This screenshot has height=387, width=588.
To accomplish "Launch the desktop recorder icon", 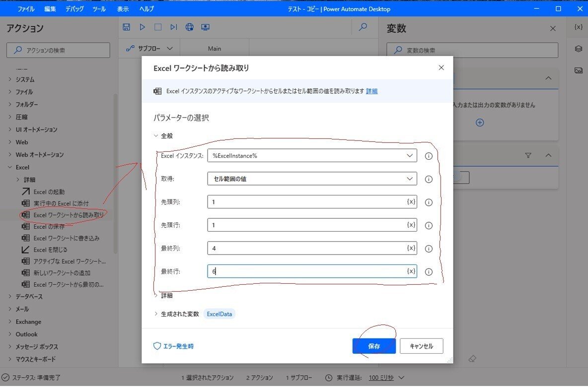I will point(205,27).
